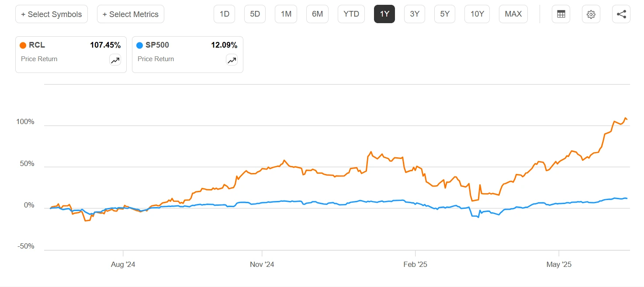644x287 pixels.
Task: Select the YTD range
Action: [351, 14]
